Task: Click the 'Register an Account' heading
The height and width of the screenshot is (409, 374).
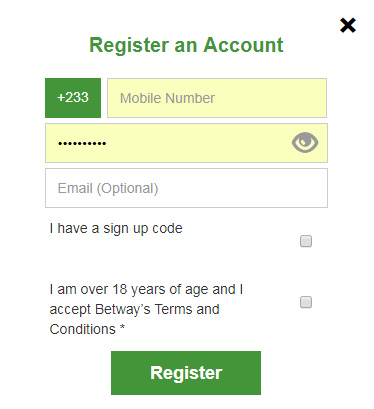Action: pyautogui.click(x=186, y=45)
